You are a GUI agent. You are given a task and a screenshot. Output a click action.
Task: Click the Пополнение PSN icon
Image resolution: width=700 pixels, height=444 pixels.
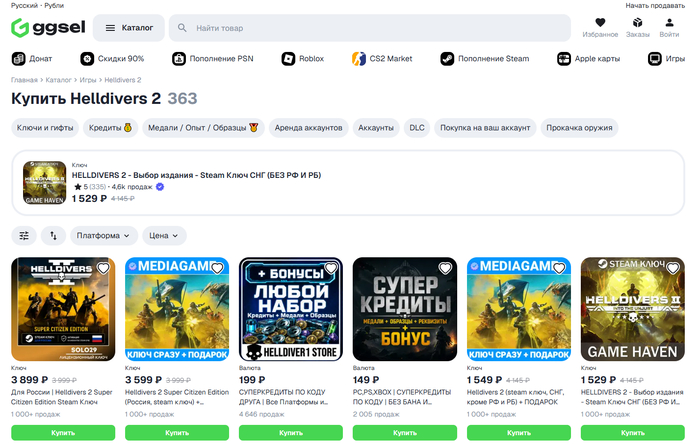click(179, 58)
